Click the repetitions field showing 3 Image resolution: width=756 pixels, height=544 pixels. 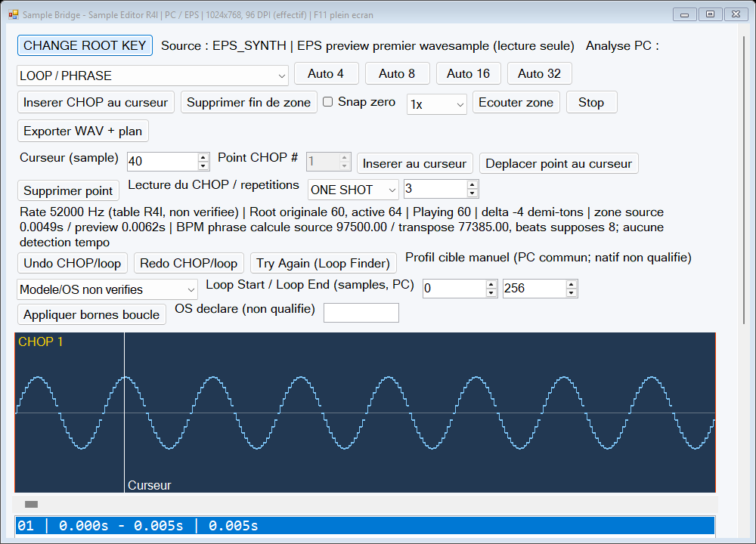coord(435,189)
